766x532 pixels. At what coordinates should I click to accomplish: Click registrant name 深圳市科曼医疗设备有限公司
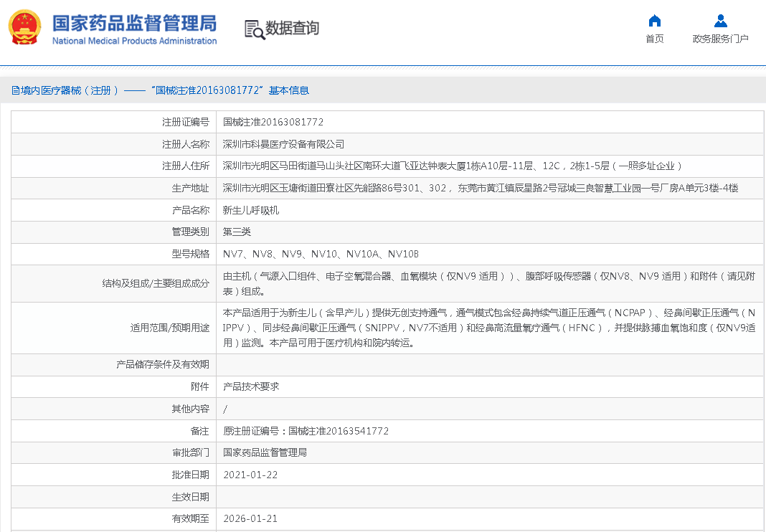pos(283,144)
